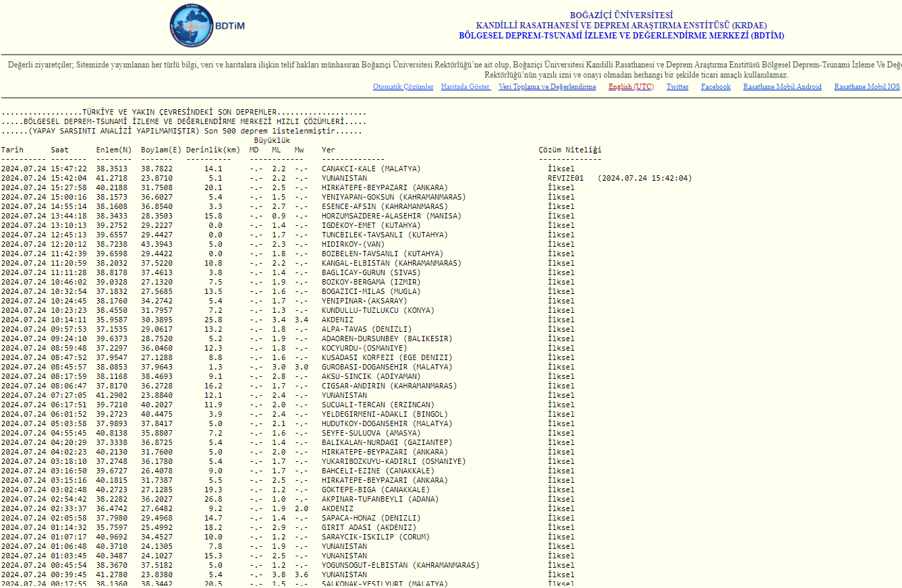The width and height of the screenshot is (902, 588).
Task: Click YUKARIBOZKUYU-KADIRLI (OSMANIYE) entry
Action: (x=394, y=461)
